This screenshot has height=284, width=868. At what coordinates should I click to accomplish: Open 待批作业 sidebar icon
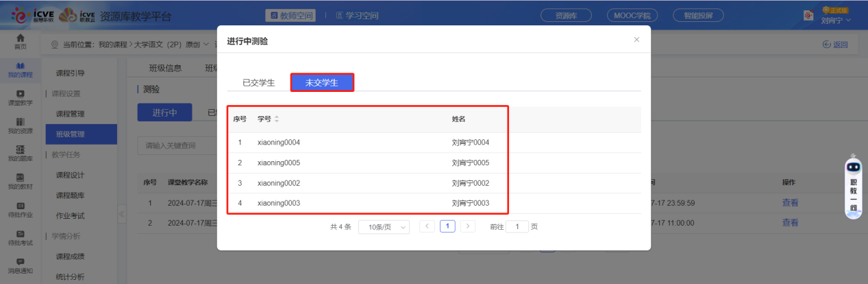click(x=21, y=209)
